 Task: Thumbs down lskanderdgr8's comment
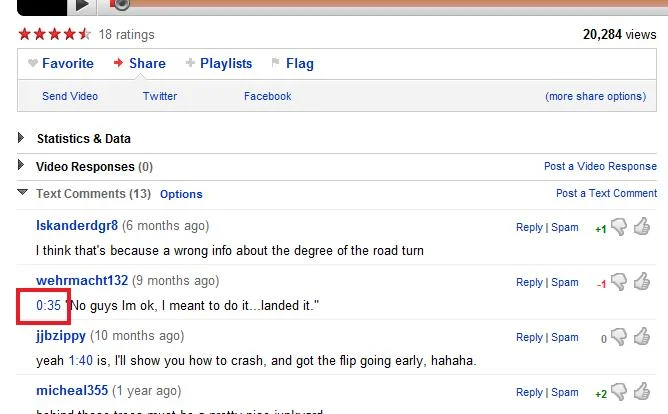click(x=619, y=228)
